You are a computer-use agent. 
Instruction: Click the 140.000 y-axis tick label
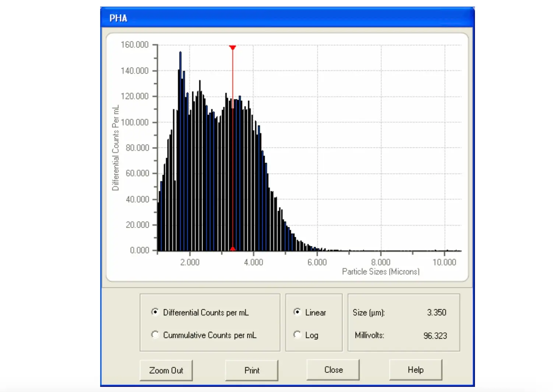[x=134, y=71]
